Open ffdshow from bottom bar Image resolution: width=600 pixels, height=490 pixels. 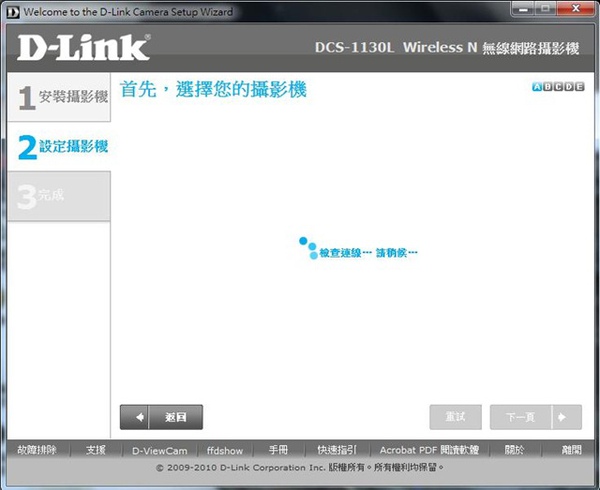225,451
